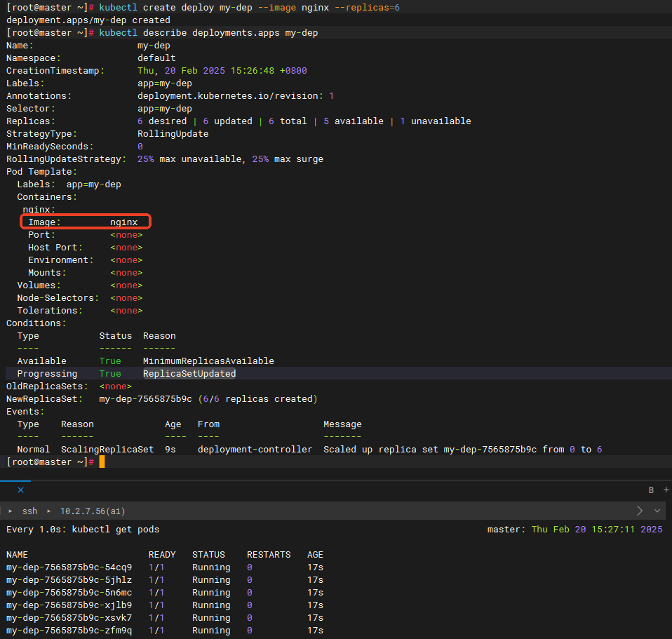Select the ssh breadcrumb item
Image resolution: width=672 pixels, height=639 pixels.
(29, 511)
